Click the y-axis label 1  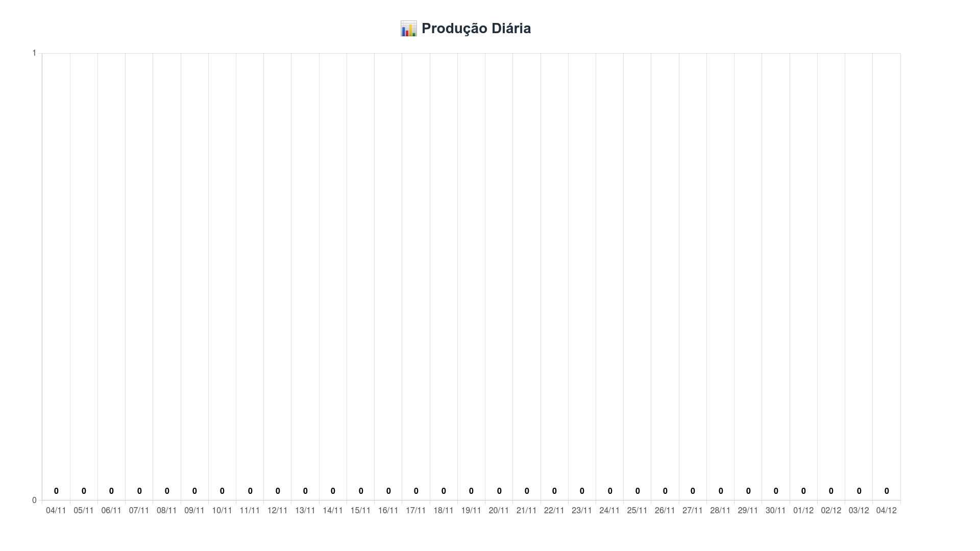click(x=34, y=53)
